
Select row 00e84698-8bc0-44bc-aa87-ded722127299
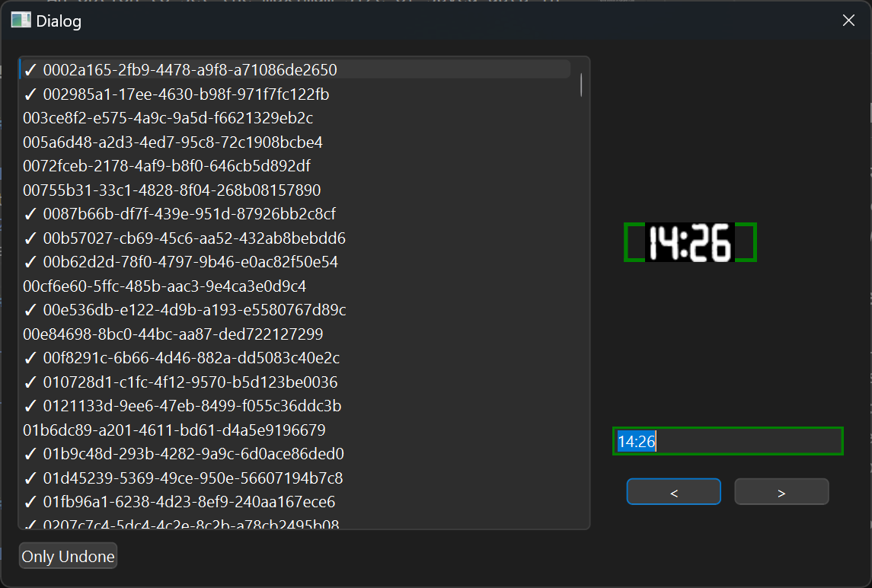[295, 334]
